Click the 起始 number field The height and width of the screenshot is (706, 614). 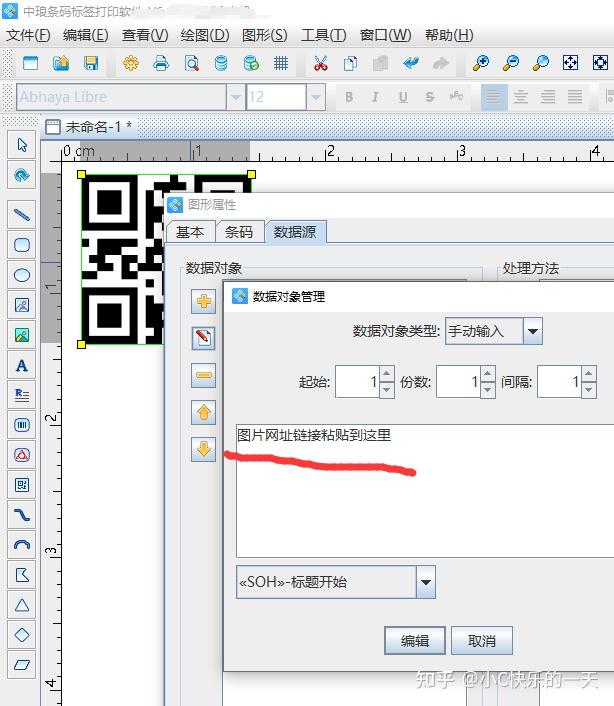(358, 382)
